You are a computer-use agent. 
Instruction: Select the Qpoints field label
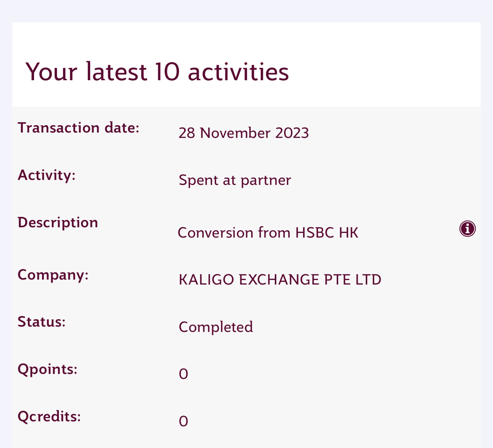coord(48,370)
